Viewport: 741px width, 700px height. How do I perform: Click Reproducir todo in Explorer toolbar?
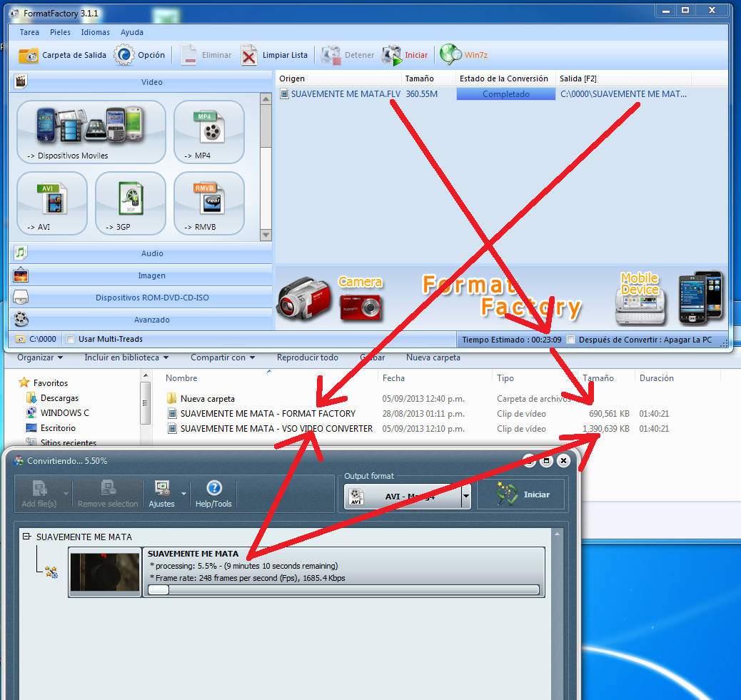(308, 357)
